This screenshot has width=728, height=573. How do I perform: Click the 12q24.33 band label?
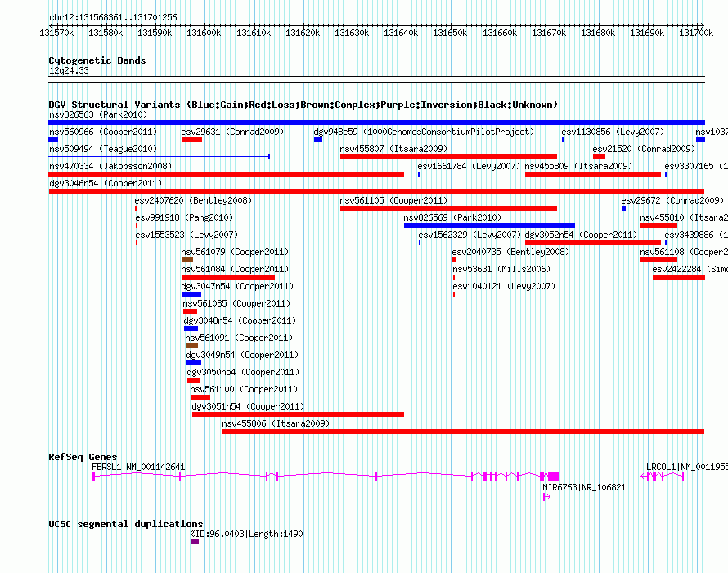pos(69,70)
